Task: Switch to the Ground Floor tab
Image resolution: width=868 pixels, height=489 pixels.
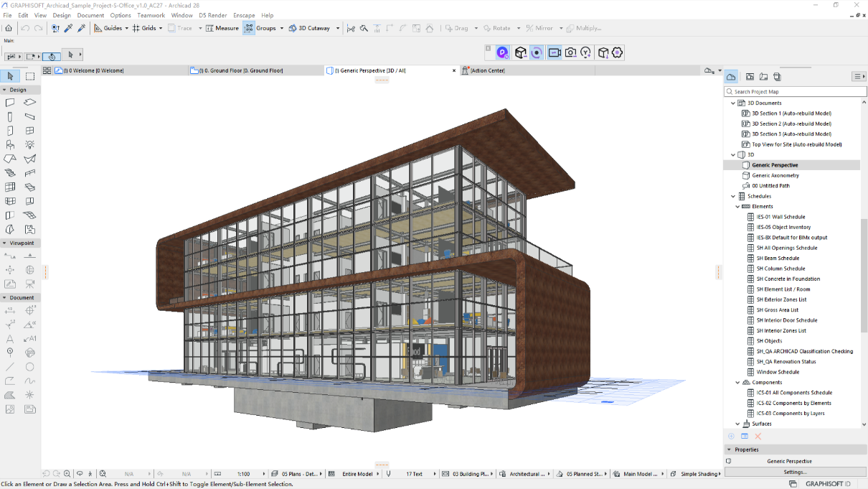Action: [x=240, y=70]
